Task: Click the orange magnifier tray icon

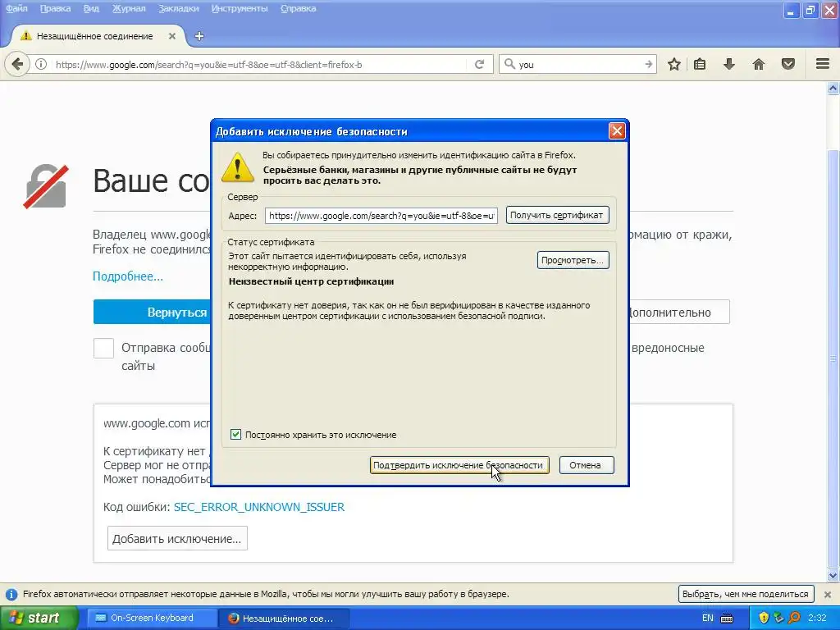Action: point(794,618)
